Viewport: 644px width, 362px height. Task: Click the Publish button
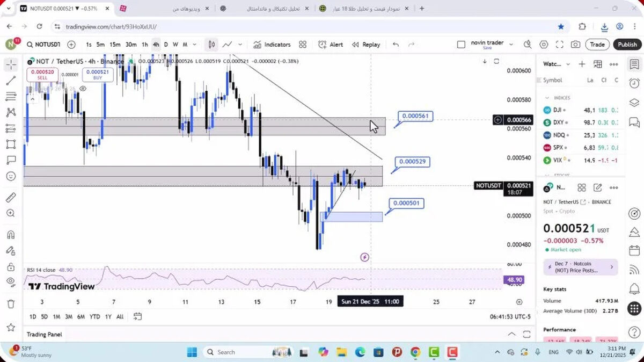[627, 45]
